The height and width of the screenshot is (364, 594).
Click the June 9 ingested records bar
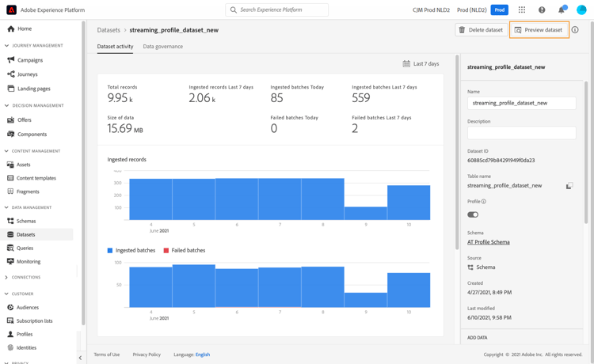coord(366,214)
